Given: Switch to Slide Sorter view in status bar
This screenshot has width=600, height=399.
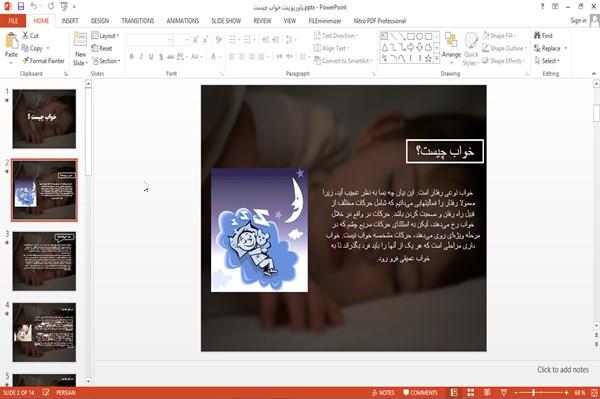Looking at the screenshot, I should click(x=470, y=392).
